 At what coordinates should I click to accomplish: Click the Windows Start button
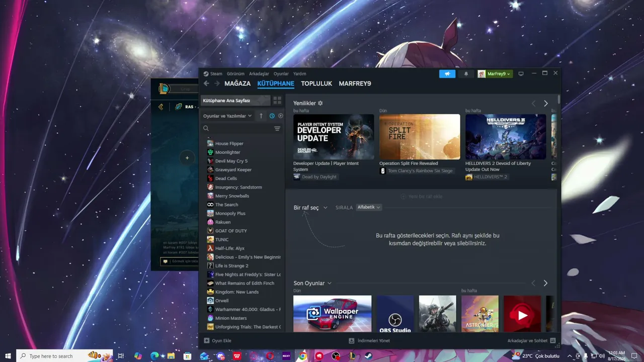[8, 356]
